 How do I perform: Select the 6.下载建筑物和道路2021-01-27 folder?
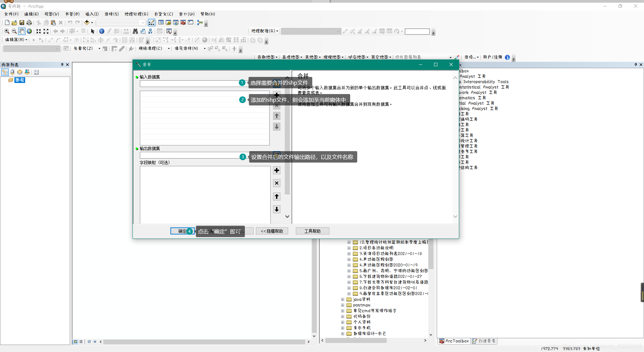[x=390, y=277]
